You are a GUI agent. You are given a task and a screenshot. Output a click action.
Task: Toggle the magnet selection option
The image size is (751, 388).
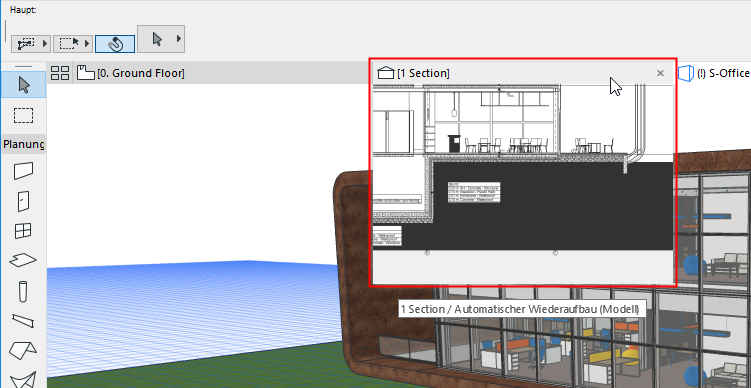pos(115,44)
